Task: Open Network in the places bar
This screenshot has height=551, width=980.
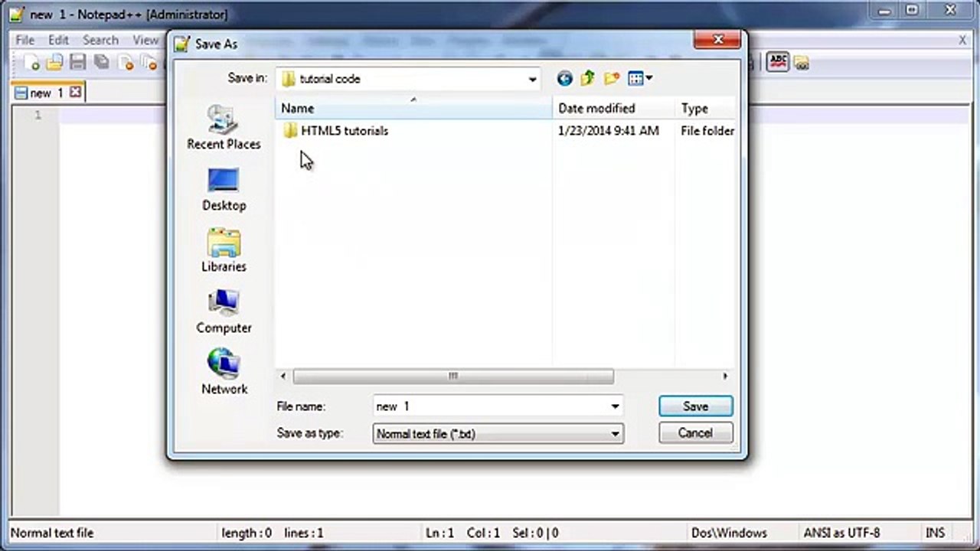Action: click(x=224, y=373)
